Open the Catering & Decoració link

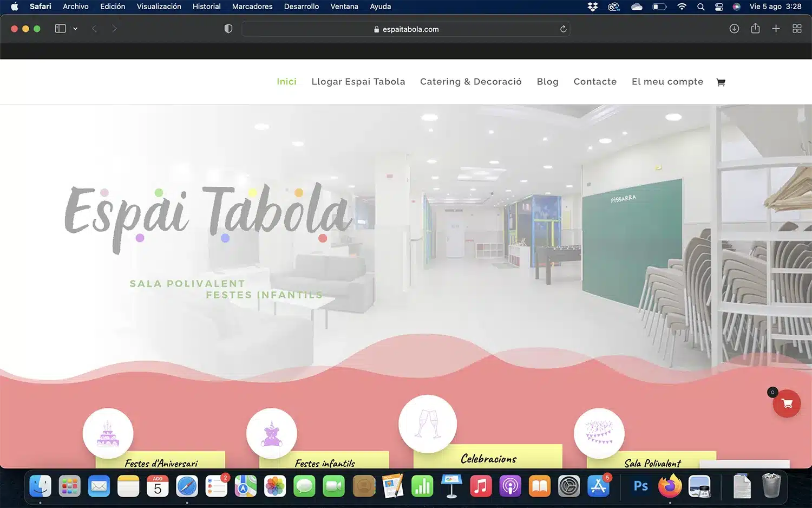pos(470,82)
